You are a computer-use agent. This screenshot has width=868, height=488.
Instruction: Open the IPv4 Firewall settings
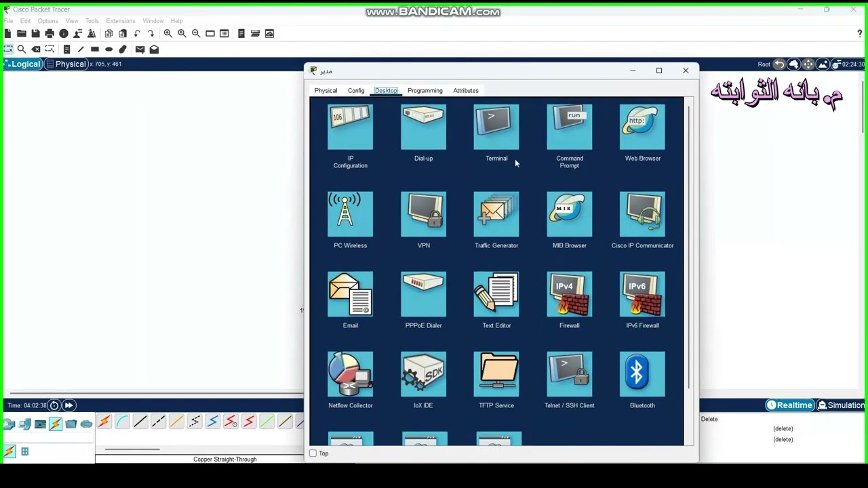click(x=570, y=294)
